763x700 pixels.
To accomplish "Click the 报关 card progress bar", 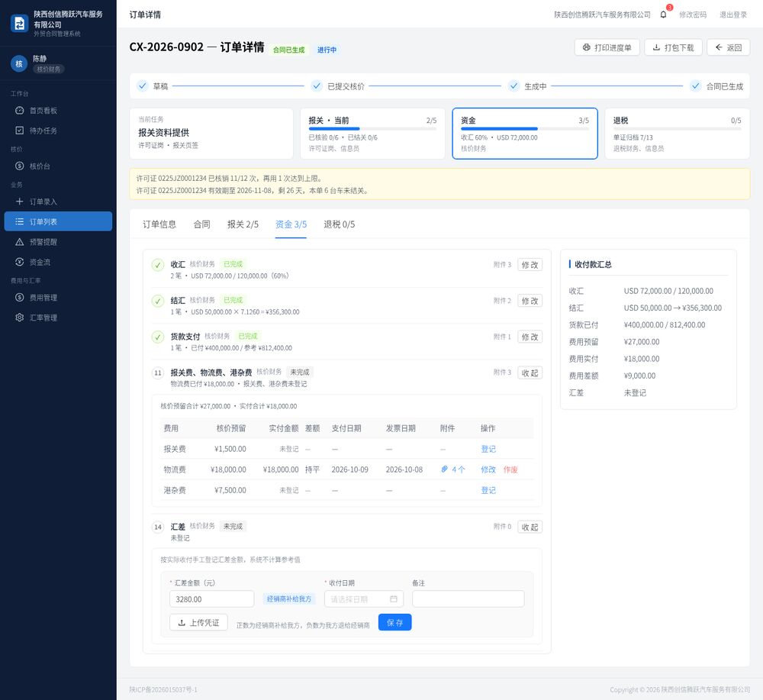I will click(x=372, y=129).
